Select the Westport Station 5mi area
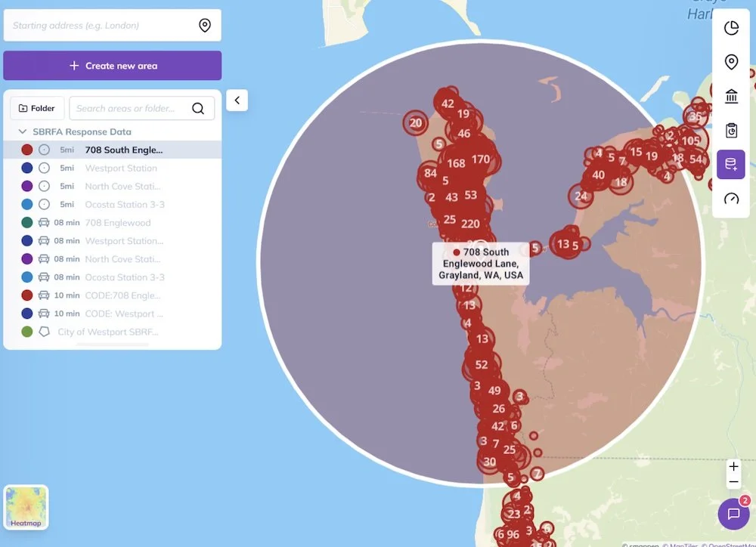Viewport: 756px width, 547px height. [x=113, y=168]
